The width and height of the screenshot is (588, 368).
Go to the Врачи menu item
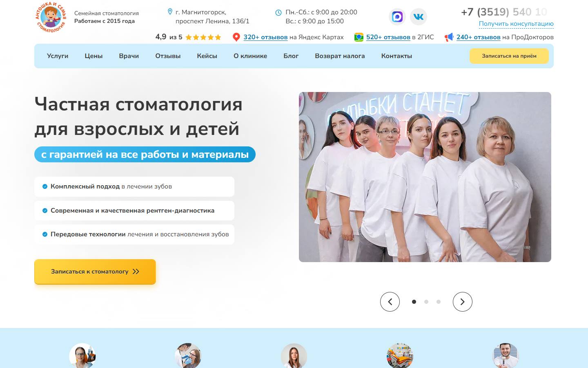[129, 56]
